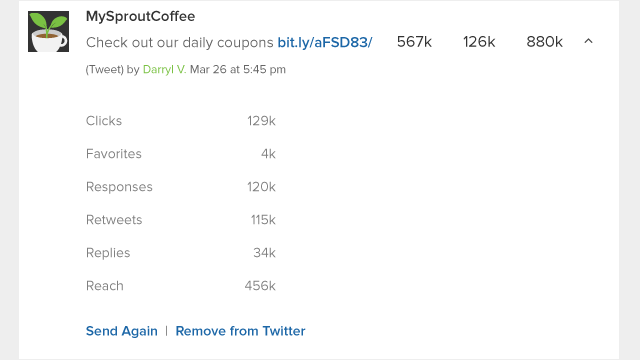
Task: Click the MySproutCoffee avatar icon
Action: (48, 31)
